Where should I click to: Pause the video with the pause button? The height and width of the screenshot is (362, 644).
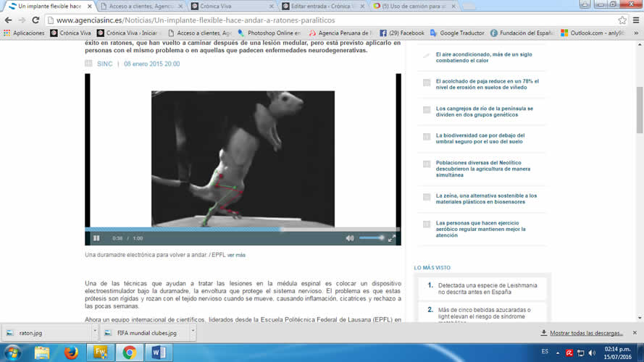96,238
